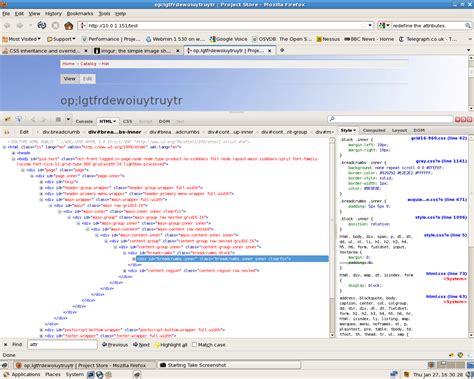Image resolution: width=474 pixels, height=379 pixels.
Task: Click the search engine magnifier button
Action: pyautogui.click(x=468, y=26)
